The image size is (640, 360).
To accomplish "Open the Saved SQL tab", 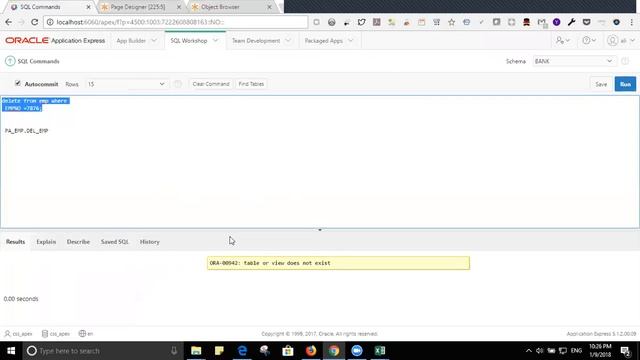I will tap(115, 242).
